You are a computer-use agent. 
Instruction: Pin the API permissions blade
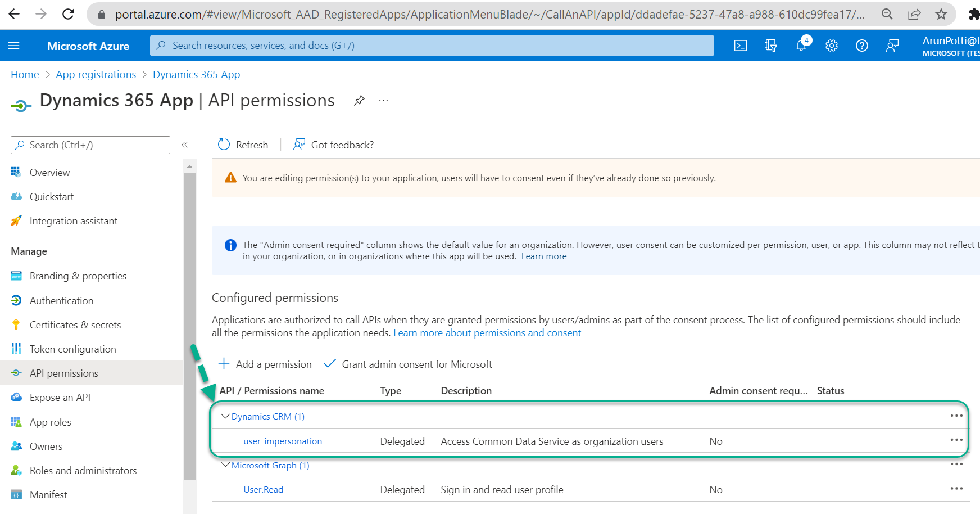click(x=359, y=100)
